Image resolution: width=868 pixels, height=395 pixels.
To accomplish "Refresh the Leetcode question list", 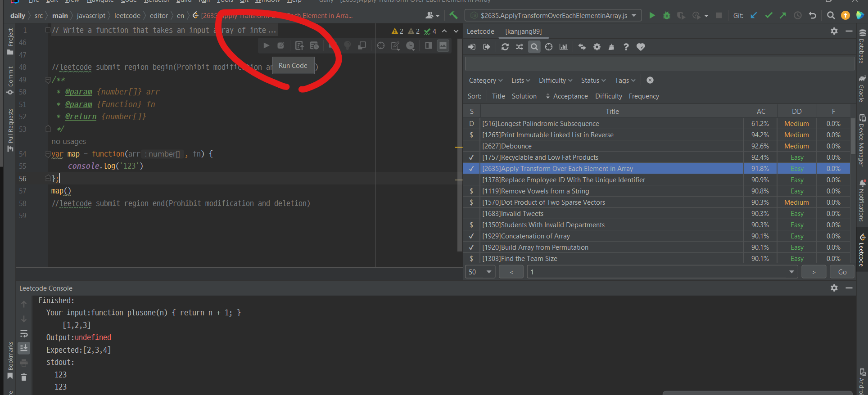I will 505,47.
